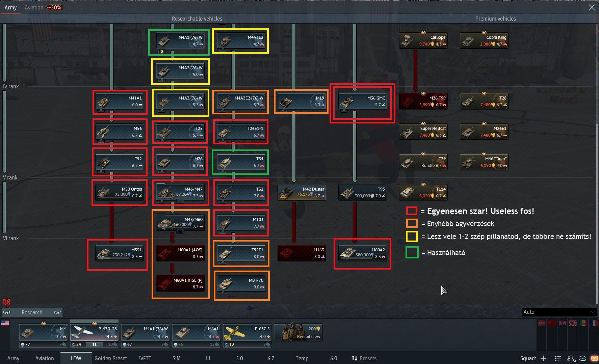
Task: Select the M50 Ontos vehicle card
Action: click(120, 193)
